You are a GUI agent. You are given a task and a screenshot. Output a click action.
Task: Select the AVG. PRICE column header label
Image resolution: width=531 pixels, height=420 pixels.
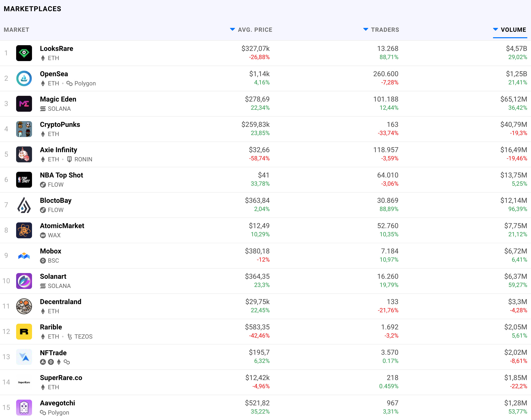coord(255,30)
